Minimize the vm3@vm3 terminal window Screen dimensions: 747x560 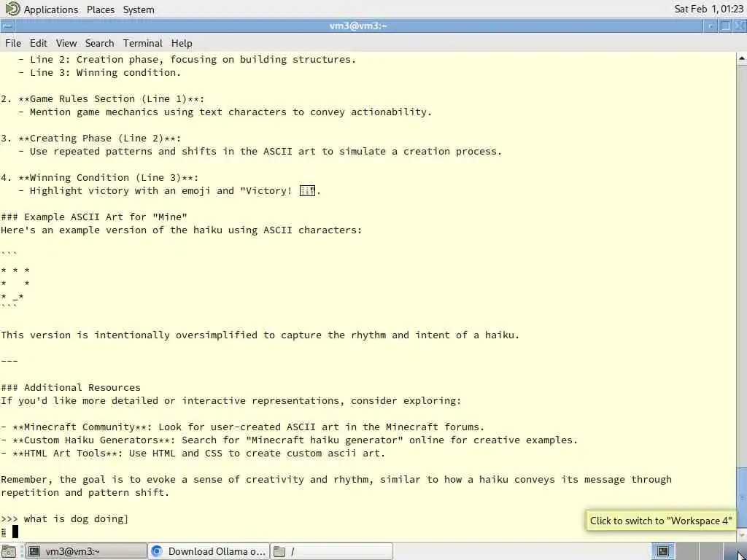coord(711,26)
